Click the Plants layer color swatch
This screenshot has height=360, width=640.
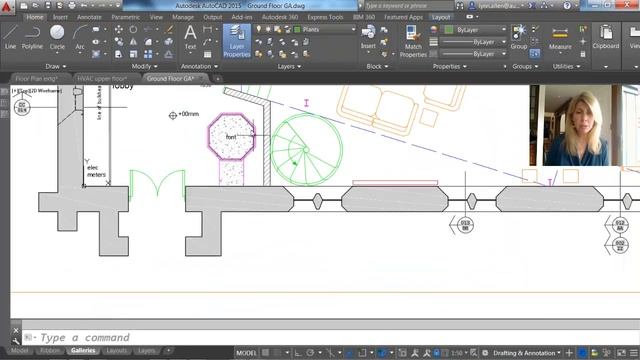298,29
